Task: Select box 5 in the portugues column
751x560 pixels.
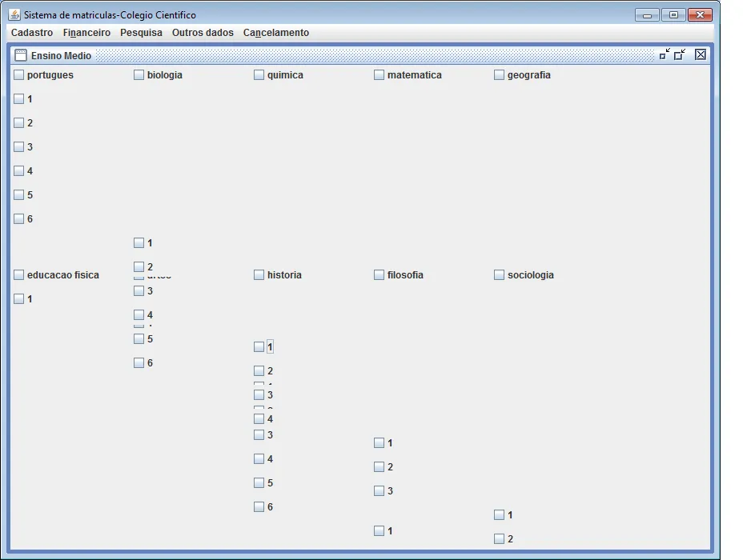Action: [x=18, y=195]
